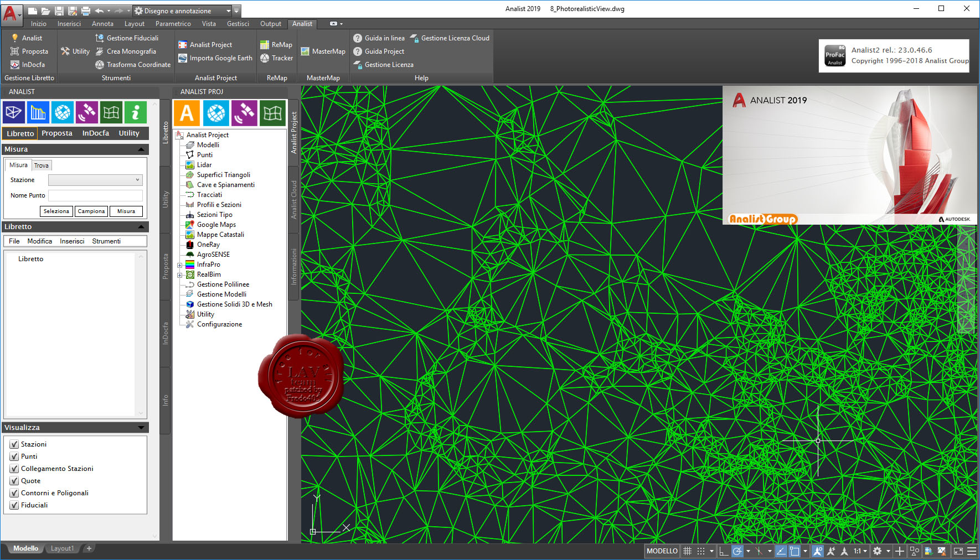Open Guida in linea help
The height and width of the screenshot is (560, 980).
tap(379, 38)
